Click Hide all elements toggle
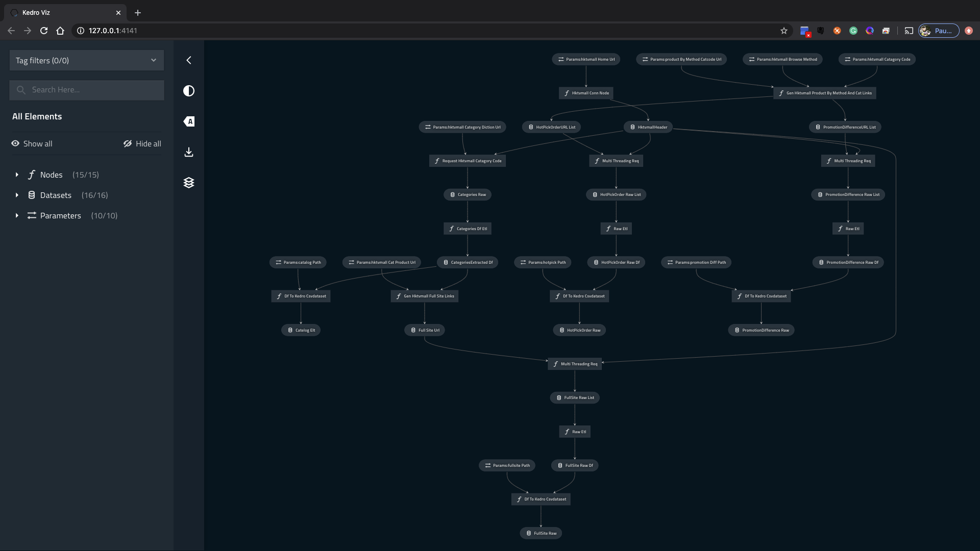 pos(142,144)
